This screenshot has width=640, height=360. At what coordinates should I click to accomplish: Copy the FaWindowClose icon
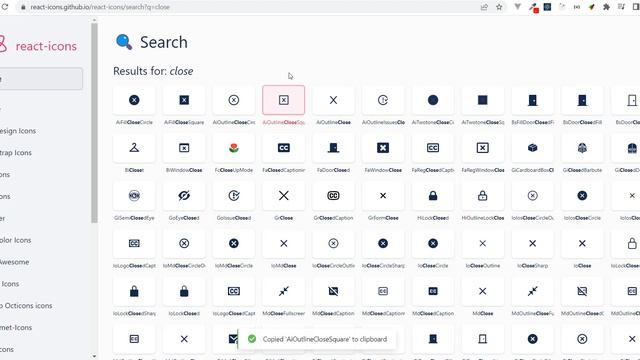(383, 148)
